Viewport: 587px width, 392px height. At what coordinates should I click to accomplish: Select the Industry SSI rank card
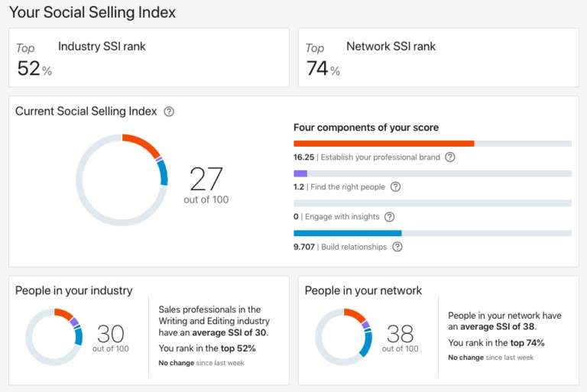pos(149,57)
